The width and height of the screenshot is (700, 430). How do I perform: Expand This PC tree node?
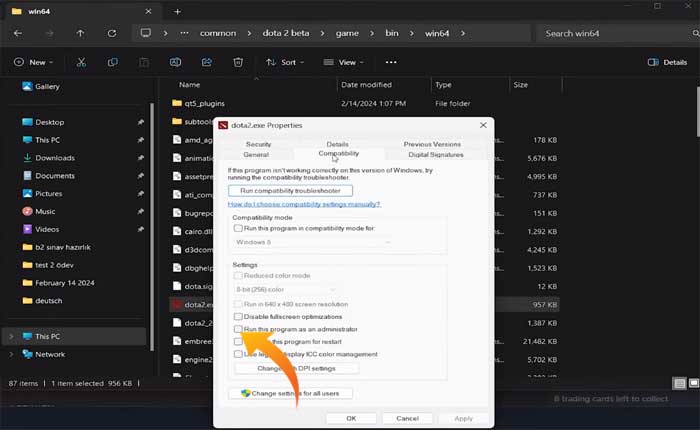point(11,336)
